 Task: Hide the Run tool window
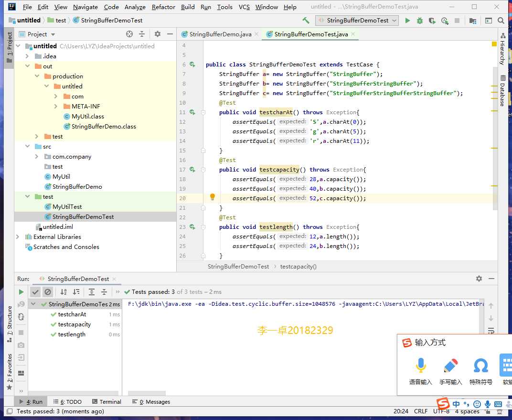(491, 279)
